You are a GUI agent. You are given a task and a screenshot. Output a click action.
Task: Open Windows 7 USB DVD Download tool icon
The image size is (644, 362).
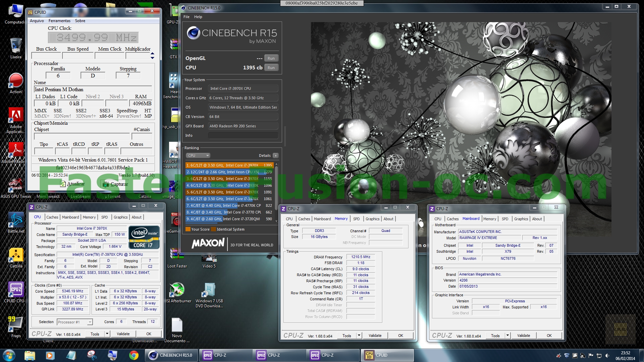coord(209,295)
